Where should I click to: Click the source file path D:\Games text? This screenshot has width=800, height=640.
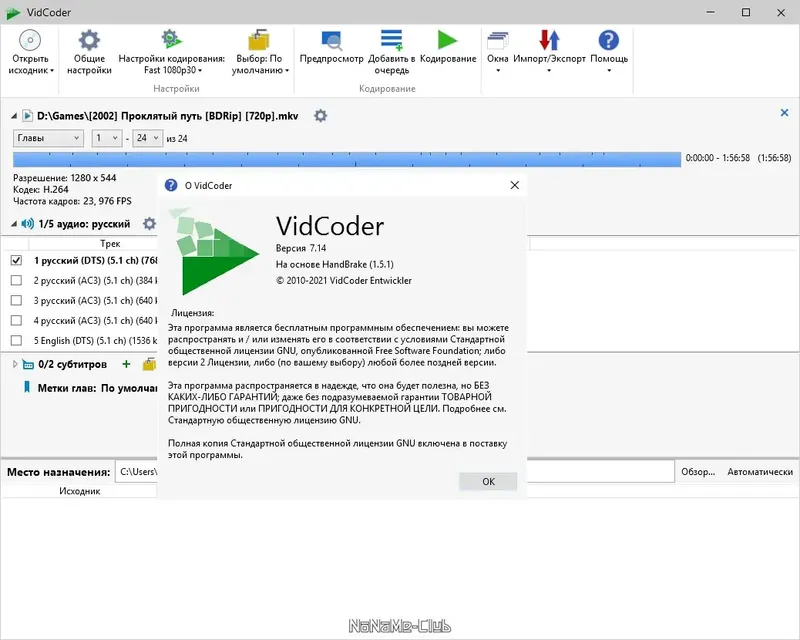click(167, 116)
